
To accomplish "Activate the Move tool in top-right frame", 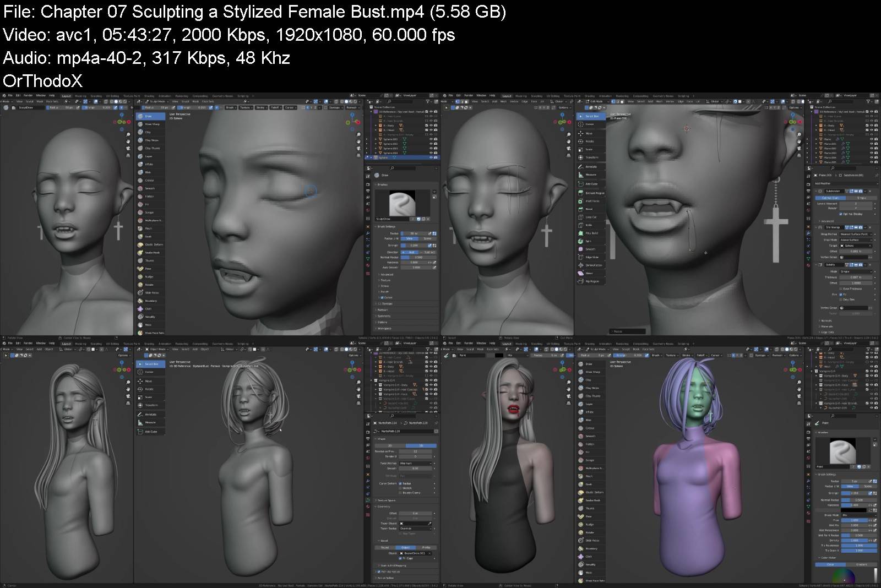I will coord(590,133).
